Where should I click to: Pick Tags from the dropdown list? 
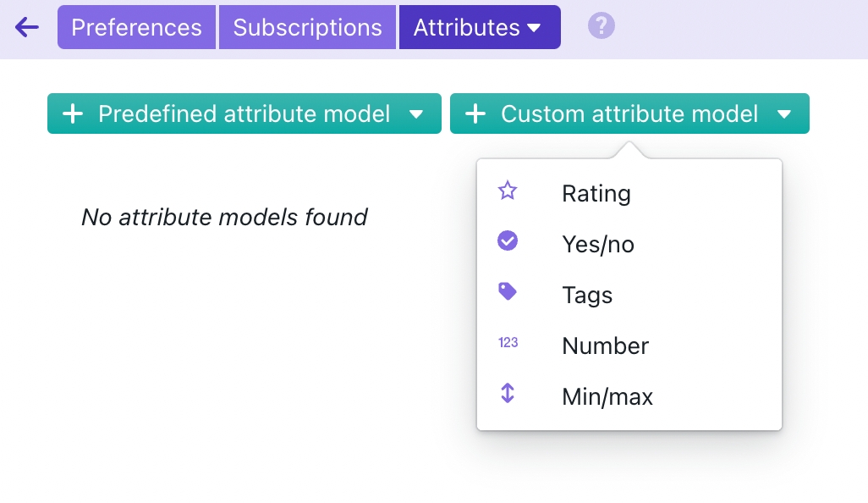point(587,296)
